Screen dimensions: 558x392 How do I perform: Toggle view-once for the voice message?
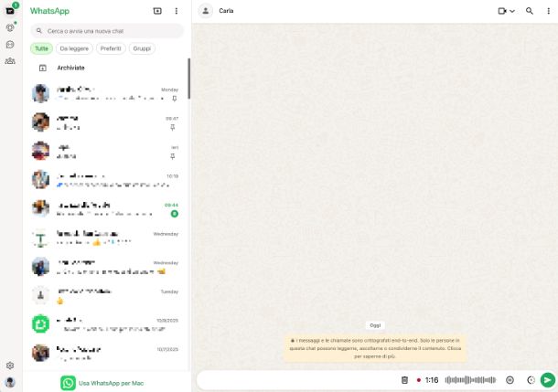coord(531,380)
